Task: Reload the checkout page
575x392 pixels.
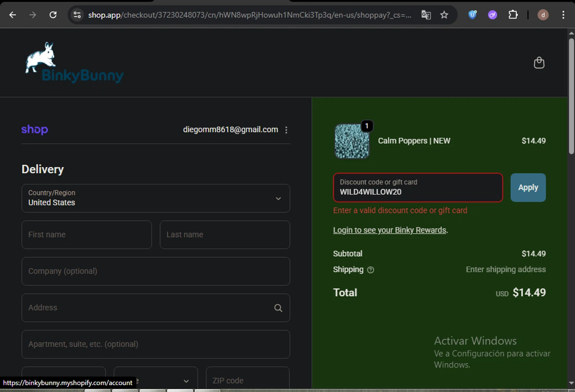Action: click(x=53, y=15)
